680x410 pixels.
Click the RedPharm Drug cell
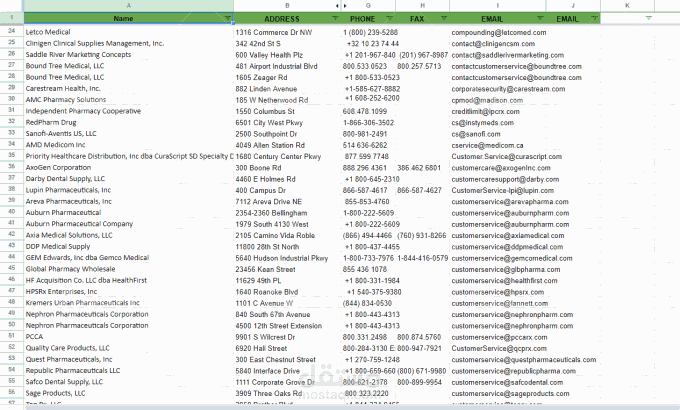[129, 122]
